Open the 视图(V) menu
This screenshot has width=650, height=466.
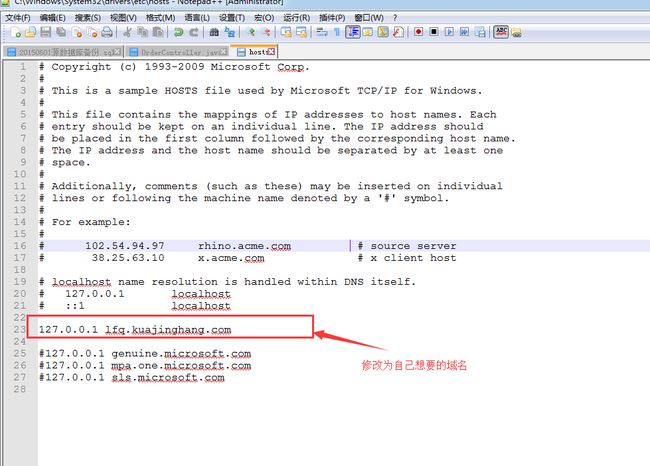124,18
